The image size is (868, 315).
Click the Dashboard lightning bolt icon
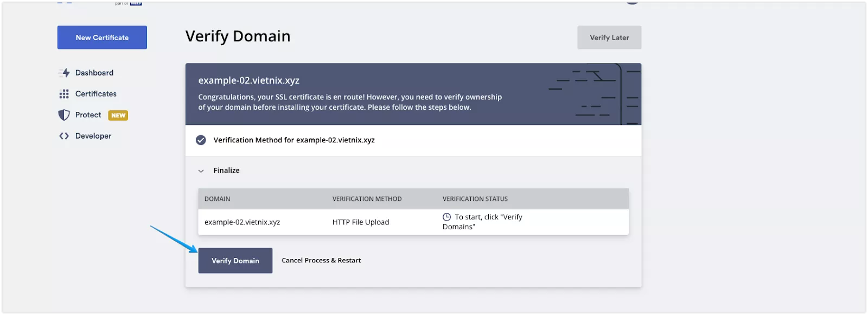coord(65,73)
